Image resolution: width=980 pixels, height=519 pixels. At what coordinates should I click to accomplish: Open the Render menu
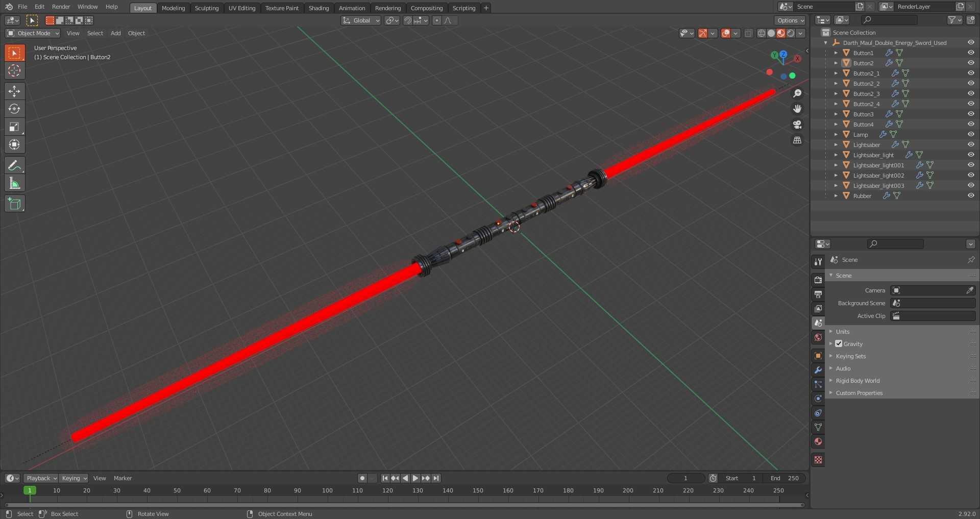point(61,7)
